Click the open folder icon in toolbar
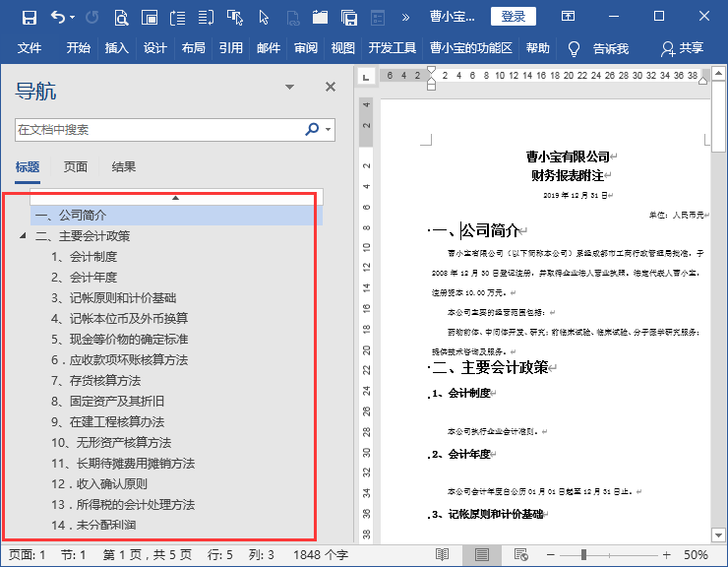728x567 pixels. (320, 17)
